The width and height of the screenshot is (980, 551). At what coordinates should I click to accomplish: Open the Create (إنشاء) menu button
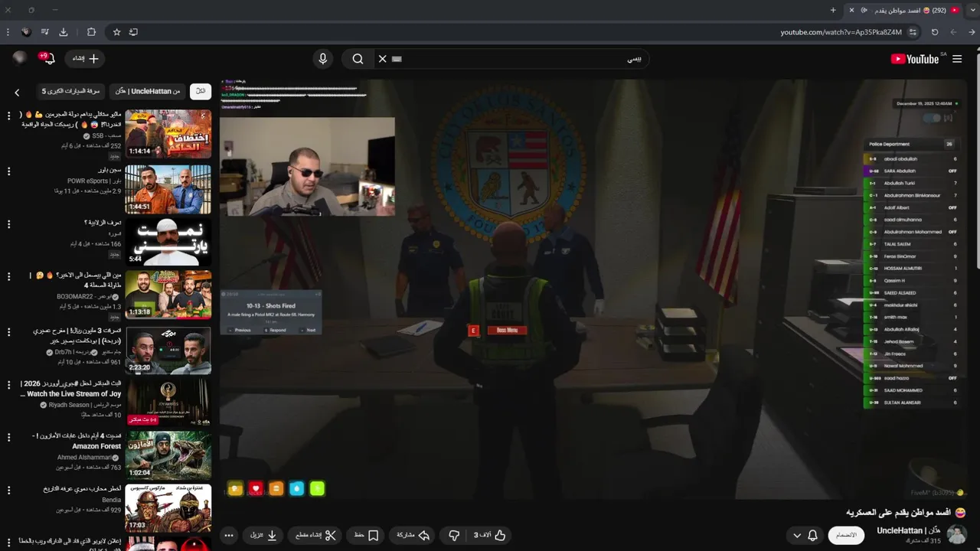85,59
